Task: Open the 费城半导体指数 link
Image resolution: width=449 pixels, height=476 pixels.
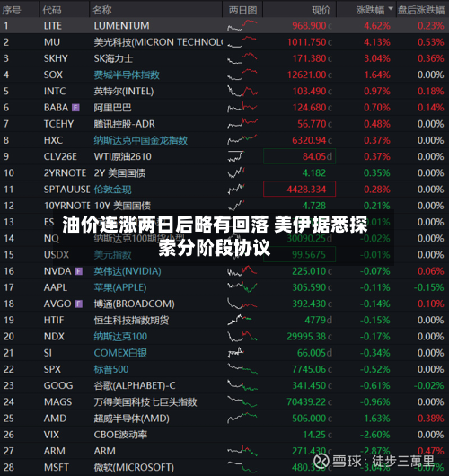Action: coord(127,75)
